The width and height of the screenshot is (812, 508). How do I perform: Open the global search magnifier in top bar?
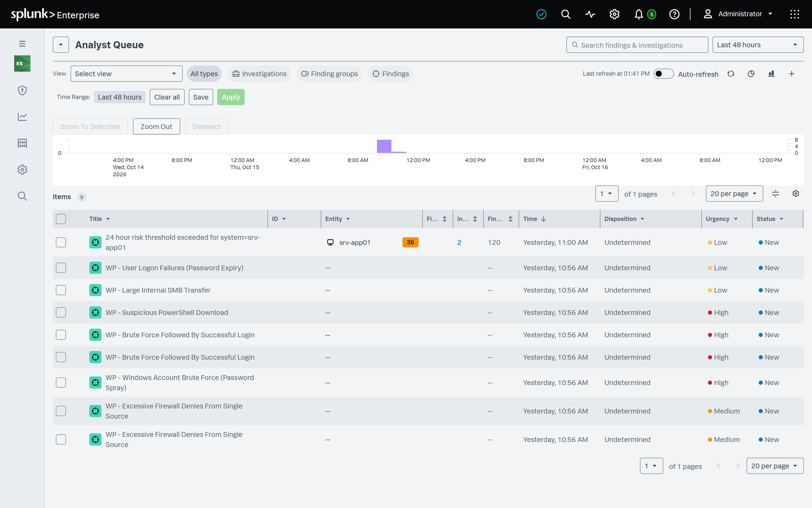[565, 14]
